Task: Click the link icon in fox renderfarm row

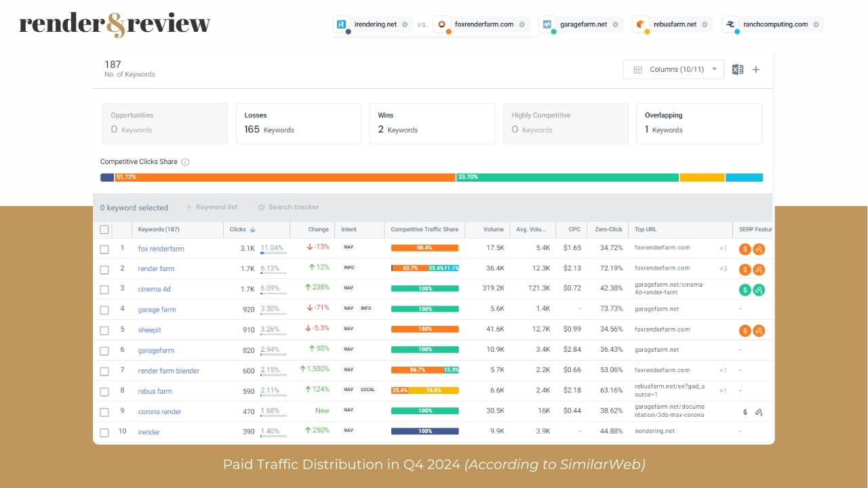Action: point(759,249)
